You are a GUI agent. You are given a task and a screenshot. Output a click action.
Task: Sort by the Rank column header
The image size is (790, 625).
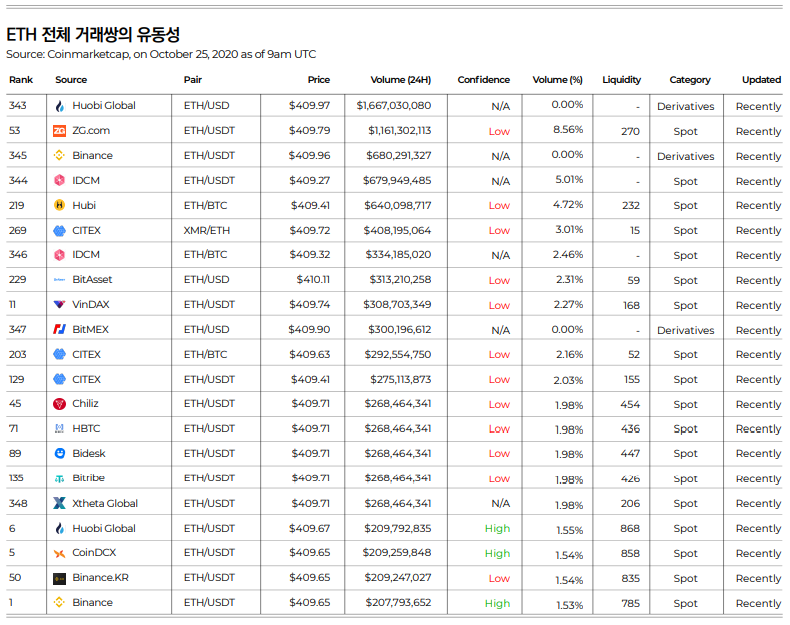[21, 80]
